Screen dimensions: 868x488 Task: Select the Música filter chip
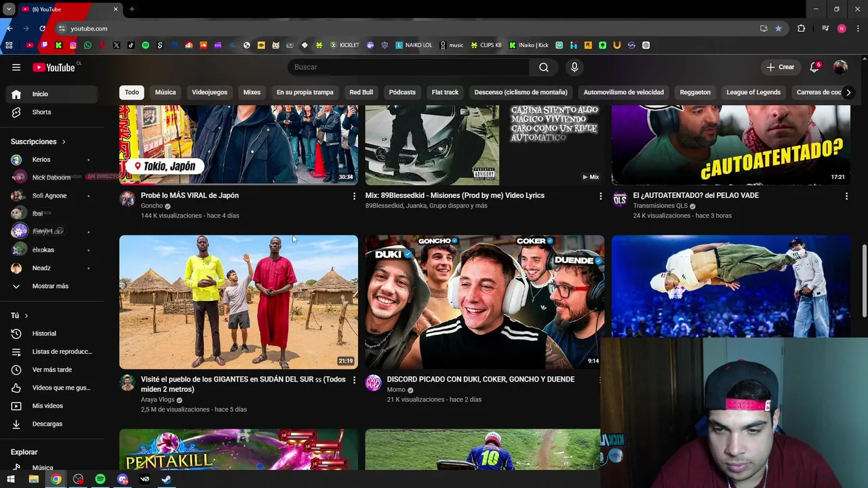point(165,92)
